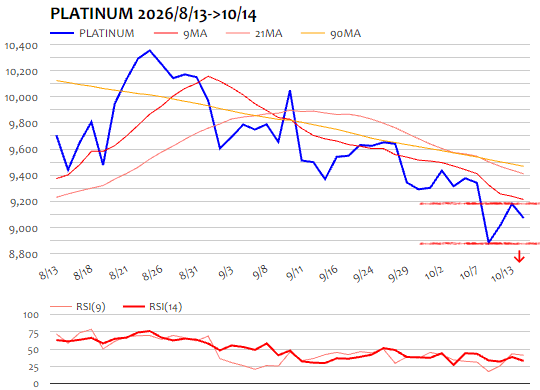This screenshot has height=390, width=540.
Task: Click the pink 21MA legend line sample
Action: pyautogui.click(x=238, y=33)
